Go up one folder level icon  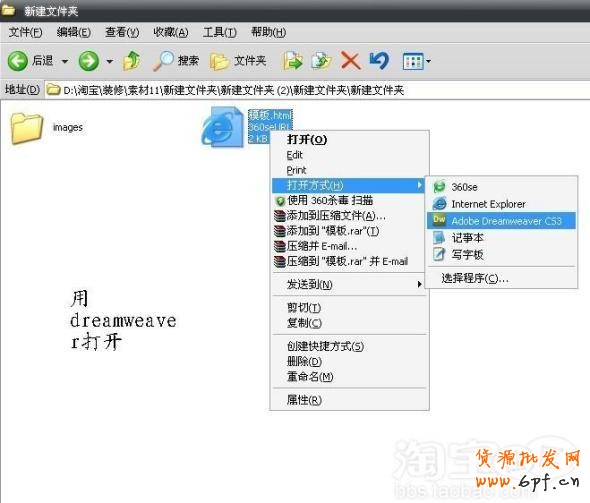(x=132, y=61)
